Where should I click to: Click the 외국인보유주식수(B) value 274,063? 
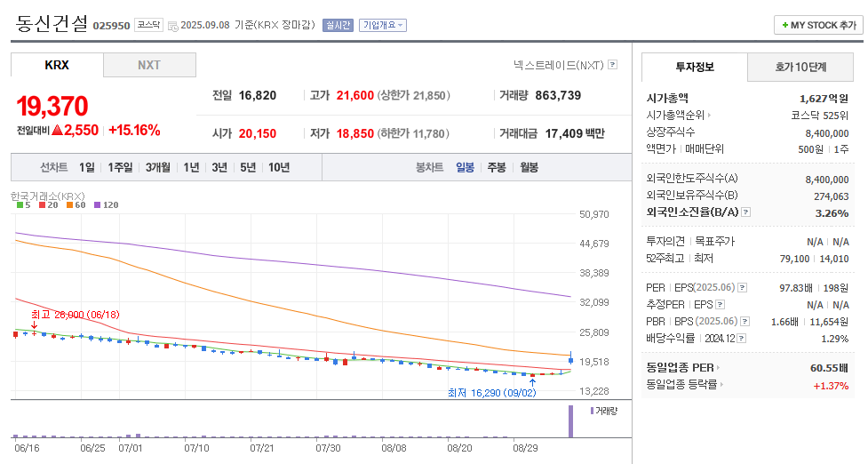point(831,196)
